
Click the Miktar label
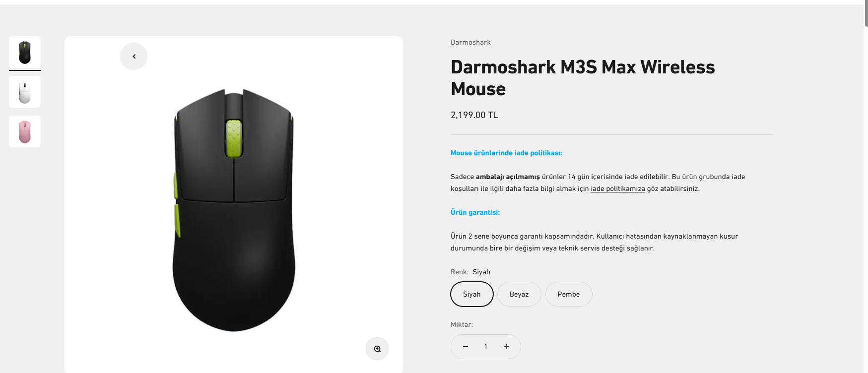click(462, 324)
